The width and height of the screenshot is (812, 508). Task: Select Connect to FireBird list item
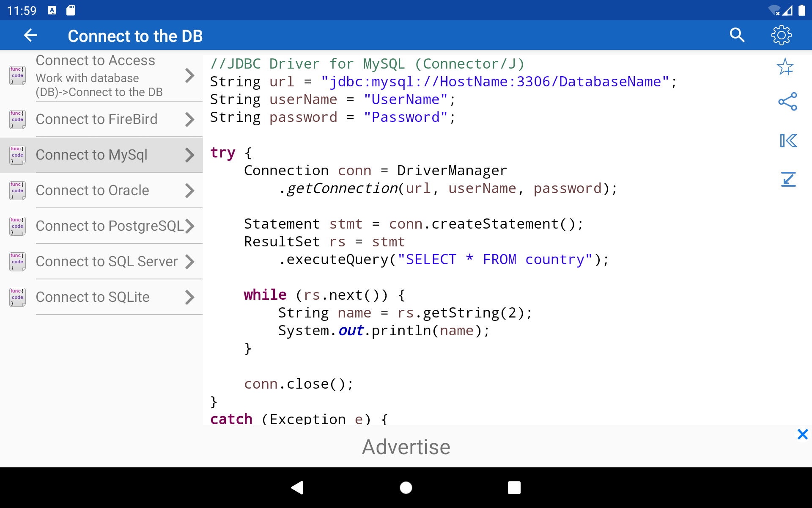point(101,120)
